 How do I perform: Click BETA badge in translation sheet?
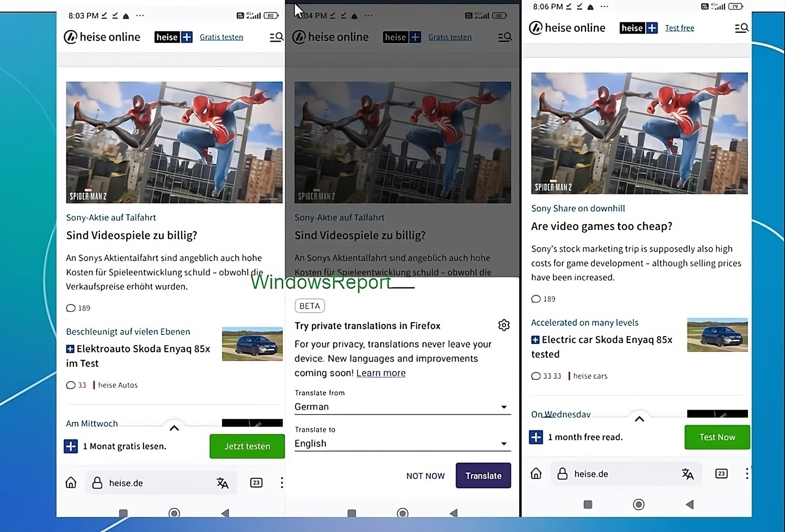click(x=310, y=306)
